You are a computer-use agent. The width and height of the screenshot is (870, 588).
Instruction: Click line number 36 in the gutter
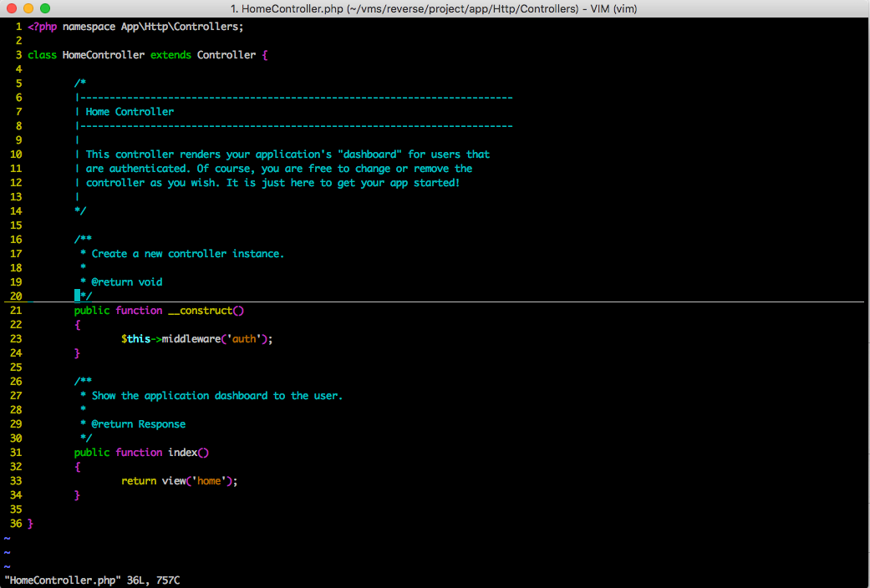(16, 524)
